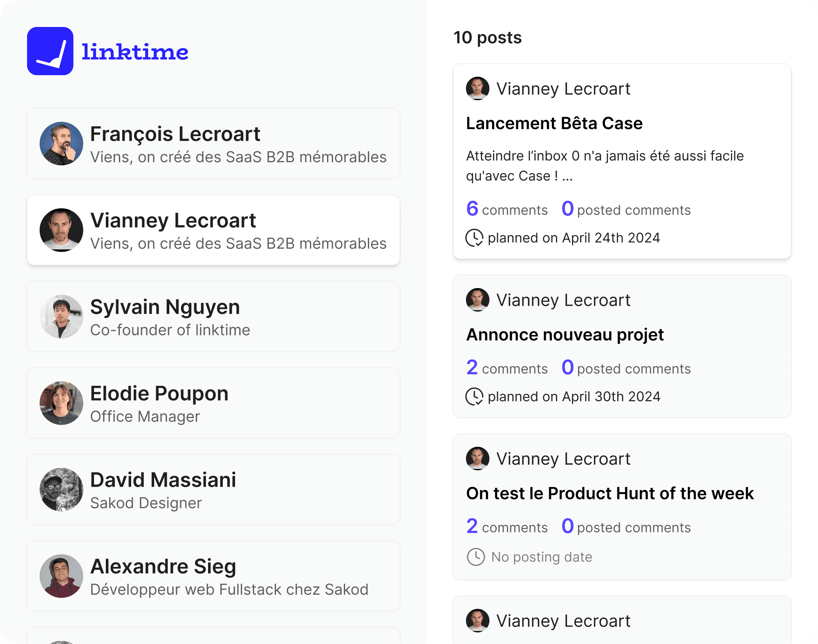818x644 pixels.
Task: Click the 6 comments count
Action: pyautogui.click(x=507, y=209)
